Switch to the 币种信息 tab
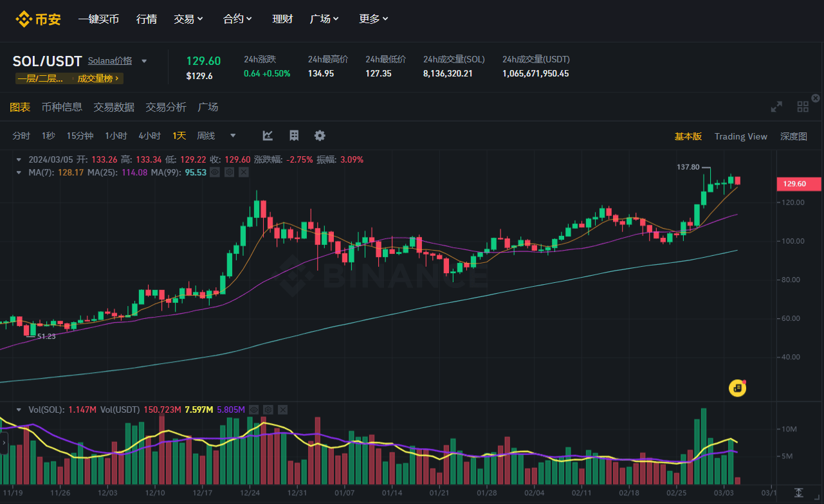The width and height of the screenshot is (824, 504). [x=62, y=107]
